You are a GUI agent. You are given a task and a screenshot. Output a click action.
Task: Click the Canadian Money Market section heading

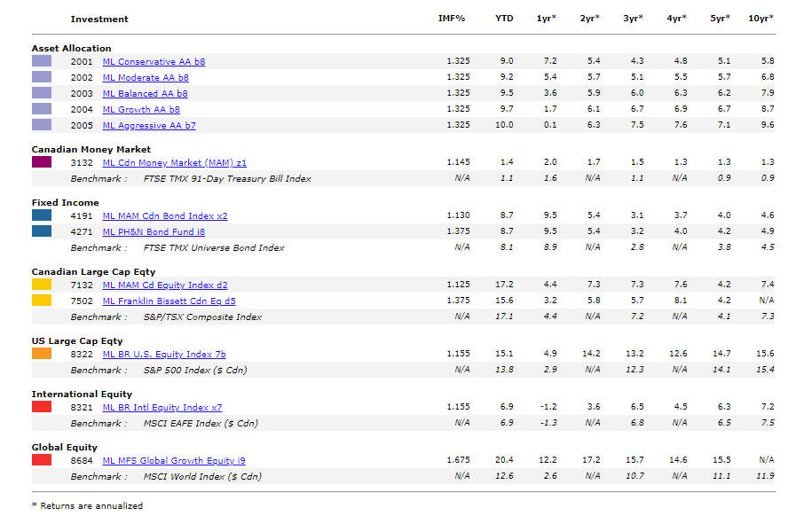[91, 150]
